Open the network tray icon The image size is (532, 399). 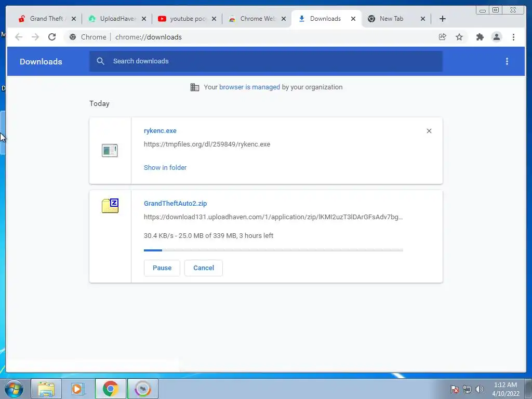467,389
